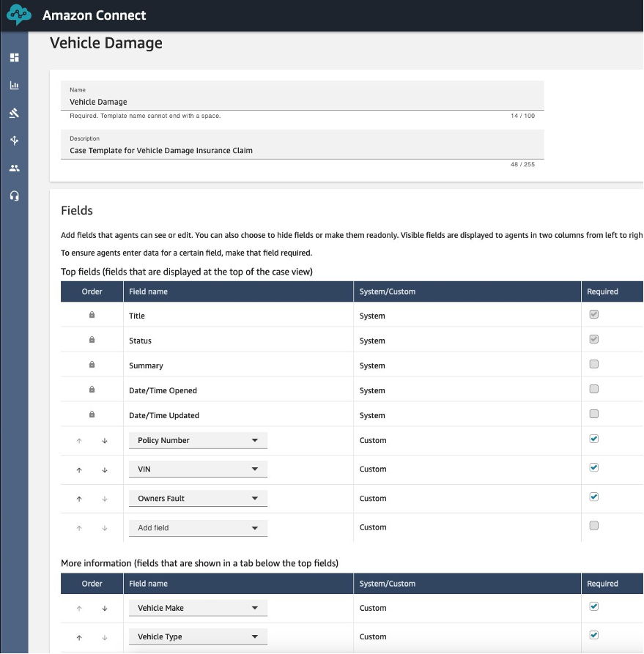Click lock icon beside Date/Time Updated
Image resolution: width=644 pixels, height=654 pixels.
coord(92,415)
